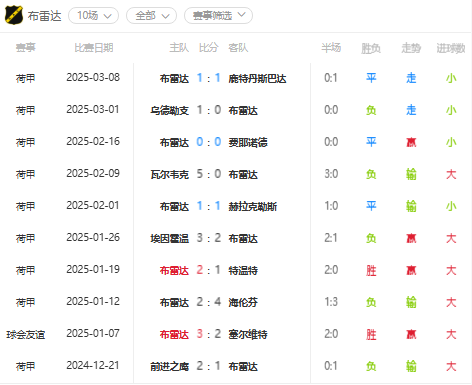The height and width of the screenshot is (385, 472).
Task: Click the 费耶诺德 away team name
Action: coord(248,143)
